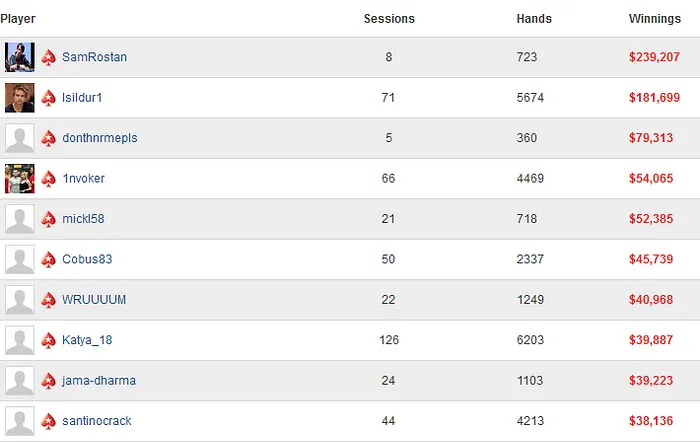700x442 pixels.
Task: Click the spade icon next to Isildur1
Action: (x=48, y=98)
